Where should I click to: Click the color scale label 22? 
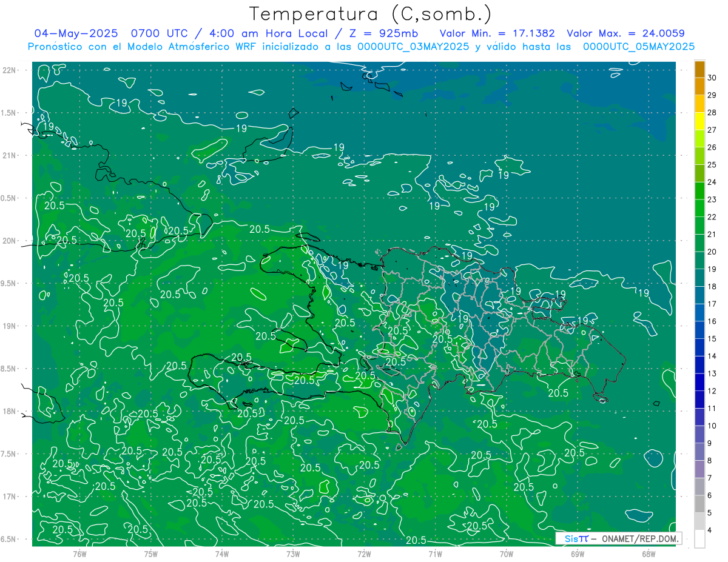pyautogui.click(x=712, y=217)
